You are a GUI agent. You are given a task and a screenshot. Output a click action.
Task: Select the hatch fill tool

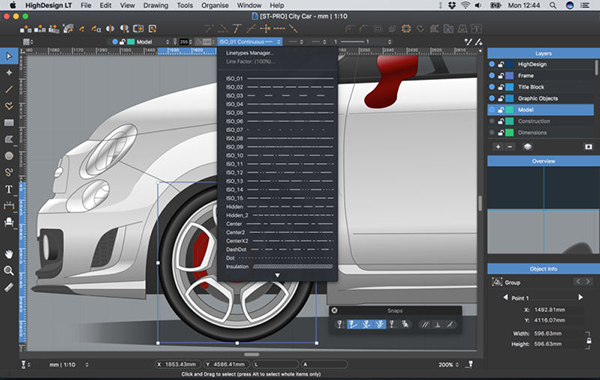click(x=9, y=139)
